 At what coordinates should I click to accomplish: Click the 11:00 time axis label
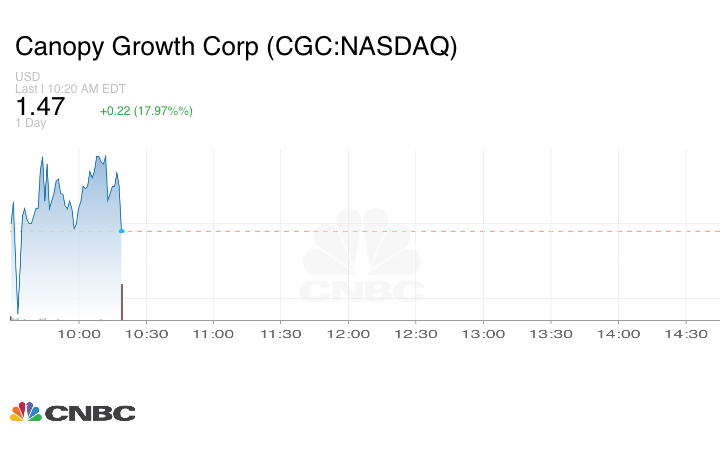pos(213,335)
